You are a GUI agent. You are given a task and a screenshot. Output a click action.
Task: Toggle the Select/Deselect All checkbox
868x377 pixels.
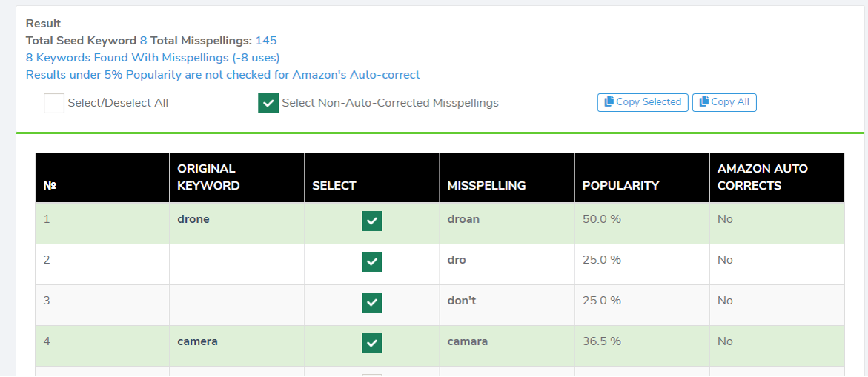[54, 103]
